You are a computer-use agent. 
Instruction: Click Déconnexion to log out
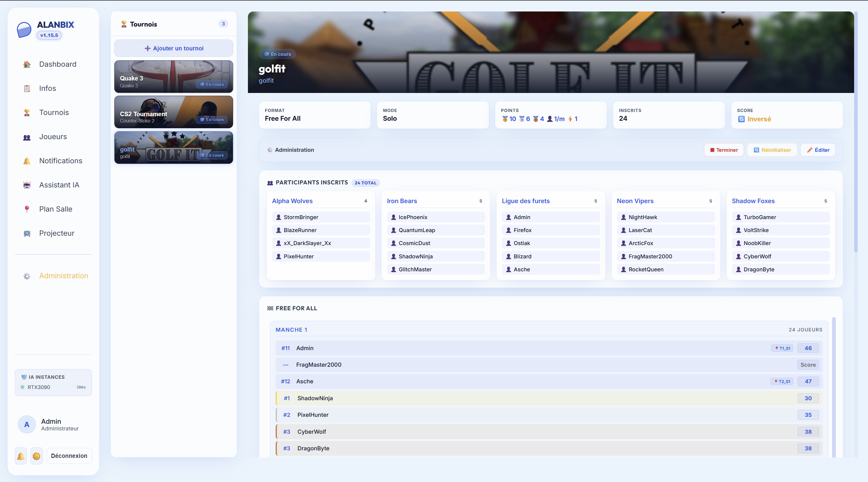pos(69,456)
